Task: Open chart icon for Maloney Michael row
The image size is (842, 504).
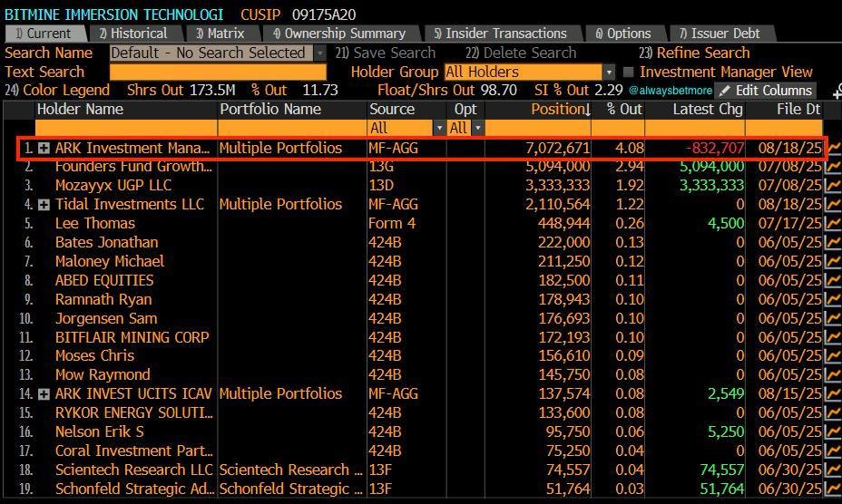Action: point(834,261)
